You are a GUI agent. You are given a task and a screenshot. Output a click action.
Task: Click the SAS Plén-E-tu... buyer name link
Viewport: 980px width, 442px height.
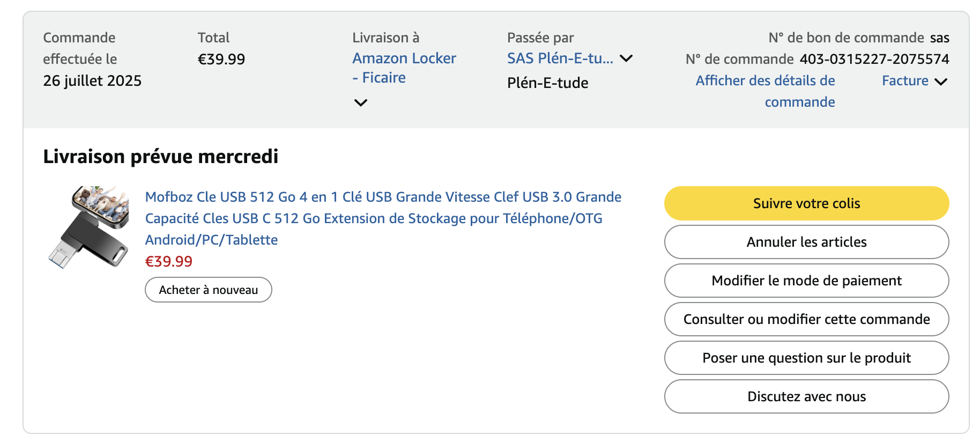pyautogui.click(x=560, y=58)
